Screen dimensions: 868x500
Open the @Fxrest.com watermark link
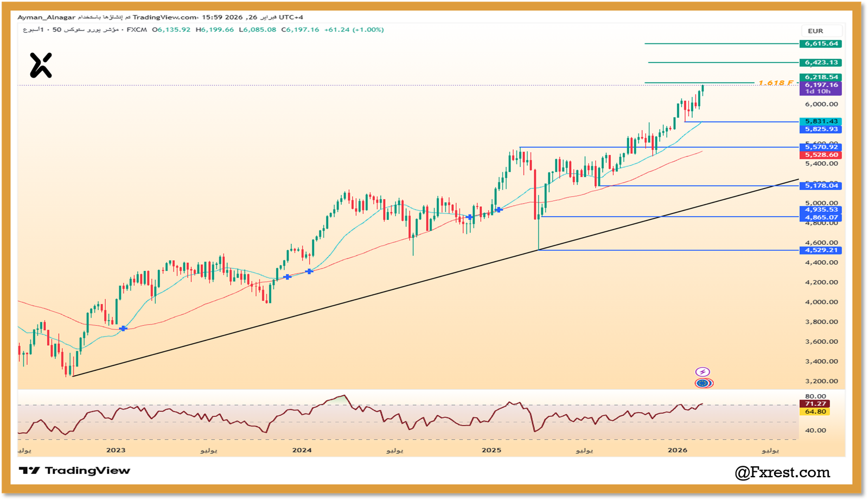point(782,473)
